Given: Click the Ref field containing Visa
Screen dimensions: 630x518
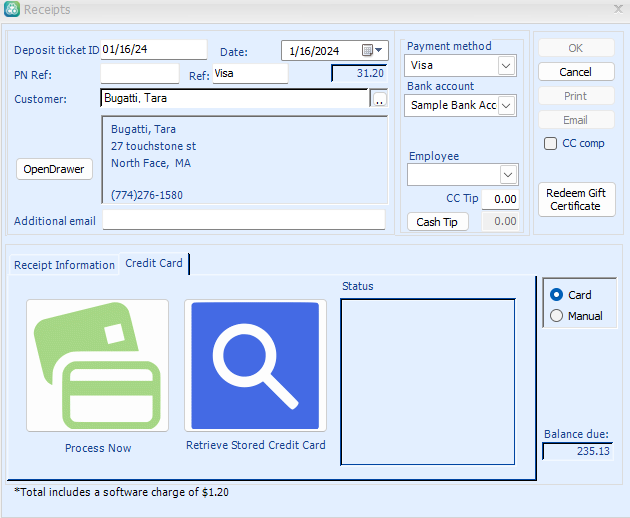Looking at the screenshot, I should coord(250,74).
